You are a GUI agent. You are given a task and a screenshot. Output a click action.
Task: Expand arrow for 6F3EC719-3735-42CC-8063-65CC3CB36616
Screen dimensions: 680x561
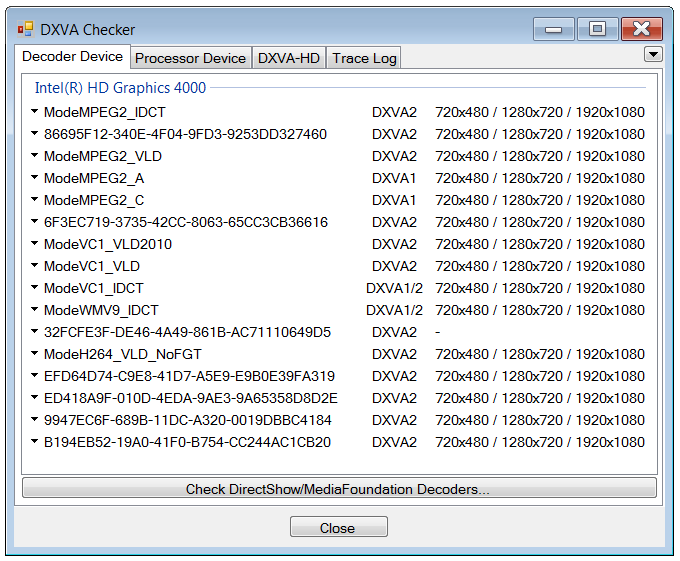coord(35,222)
